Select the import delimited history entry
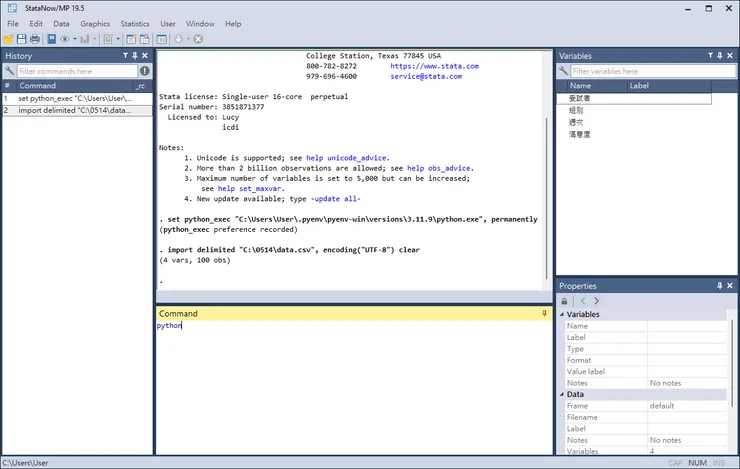 [x=77, y=110]
